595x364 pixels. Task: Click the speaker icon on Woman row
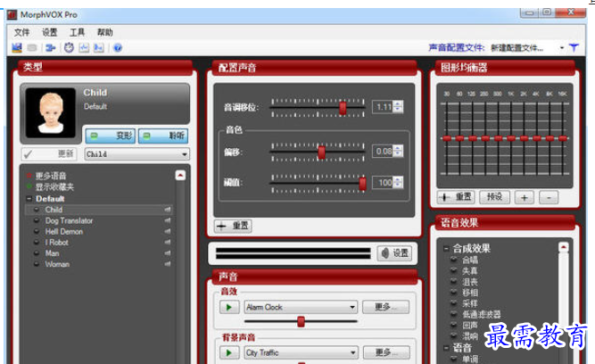(168, 264)
